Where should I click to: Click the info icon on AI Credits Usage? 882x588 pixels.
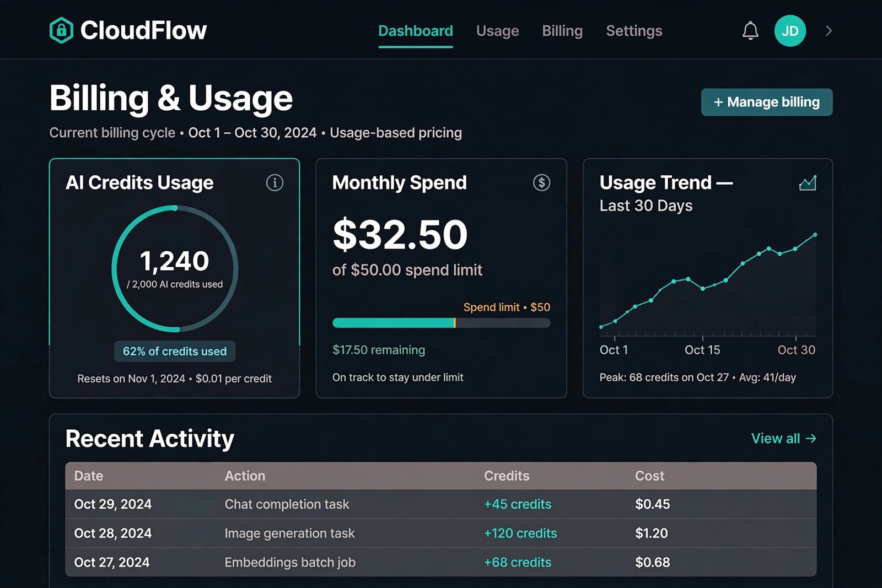click(275, 182)
